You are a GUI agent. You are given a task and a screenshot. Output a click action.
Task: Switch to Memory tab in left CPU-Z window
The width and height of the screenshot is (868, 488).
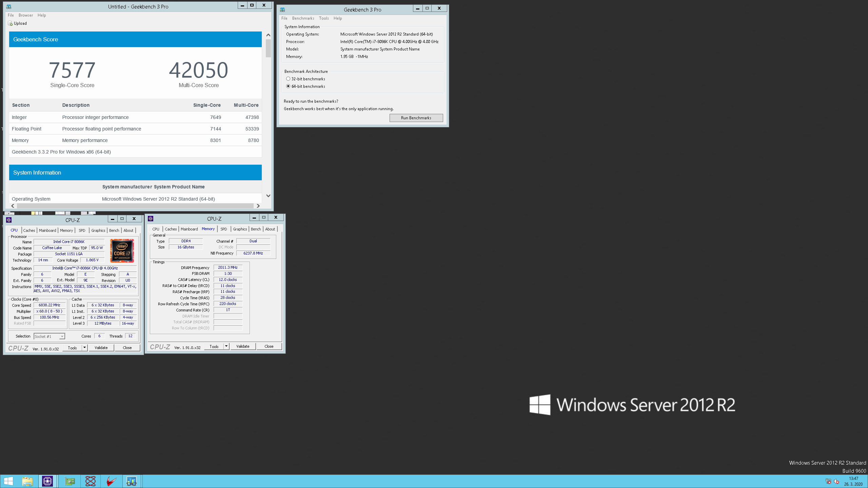coord(66,230)
